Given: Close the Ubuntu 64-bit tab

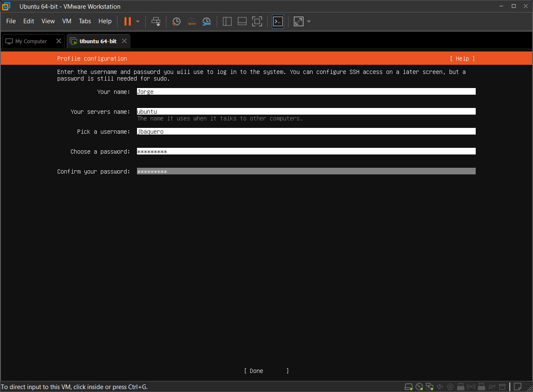Looking at the screenshot, I should coord(124,41).
